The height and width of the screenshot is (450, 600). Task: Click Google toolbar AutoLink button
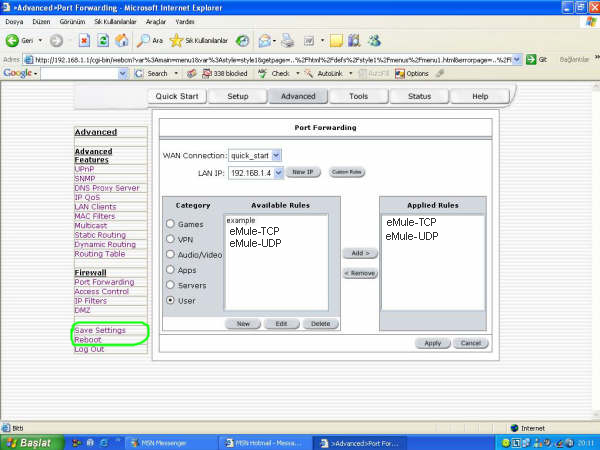coord(324,73)
